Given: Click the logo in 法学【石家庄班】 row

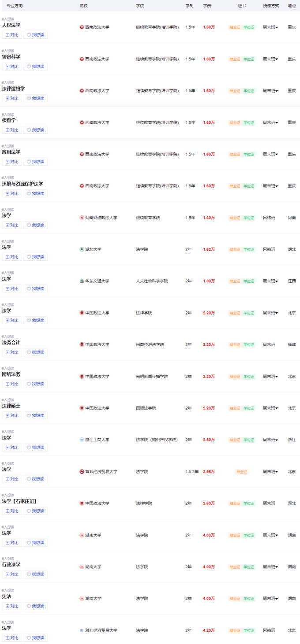Looking at the screenshot, I should 82,503.
